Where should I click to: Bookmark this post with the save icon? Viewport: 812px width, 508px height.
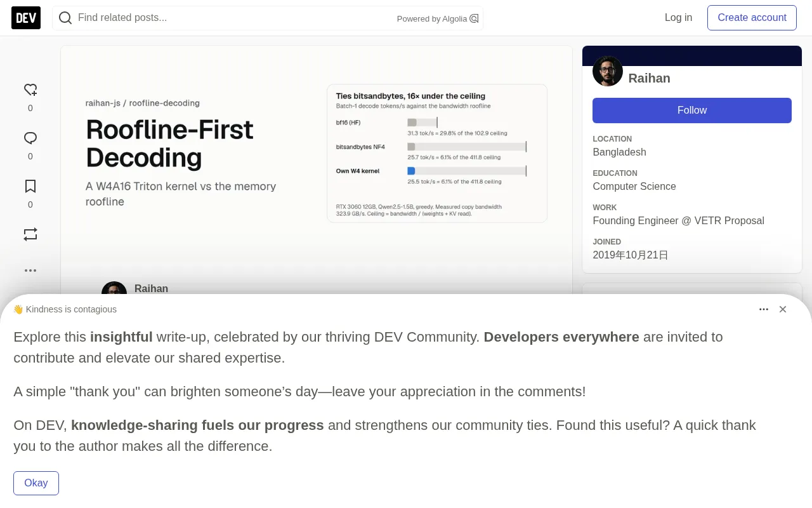click(x=30, y=186)
